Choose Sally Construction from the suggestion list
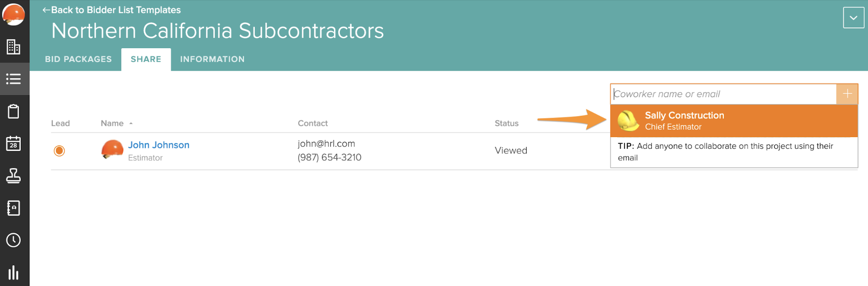The image size is (868, 286). (734, 121)
